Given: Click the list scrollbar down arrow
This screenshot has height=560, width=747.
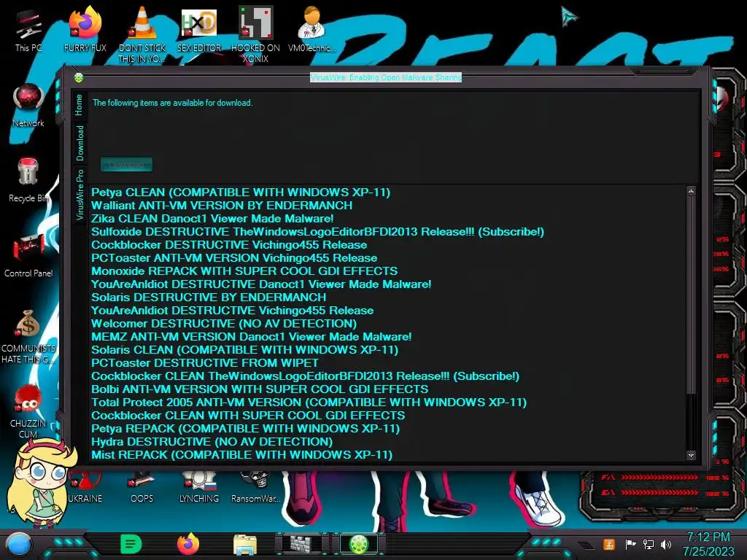Looking at the screenshot, I should pyautogui.click(x=691, y=455).
